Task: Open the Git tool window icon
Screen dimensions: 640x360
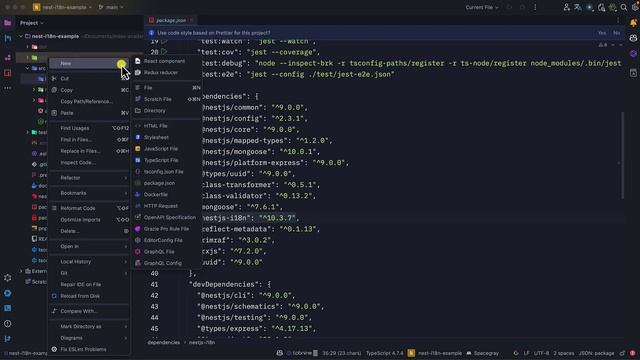Action: click(8, 339)
